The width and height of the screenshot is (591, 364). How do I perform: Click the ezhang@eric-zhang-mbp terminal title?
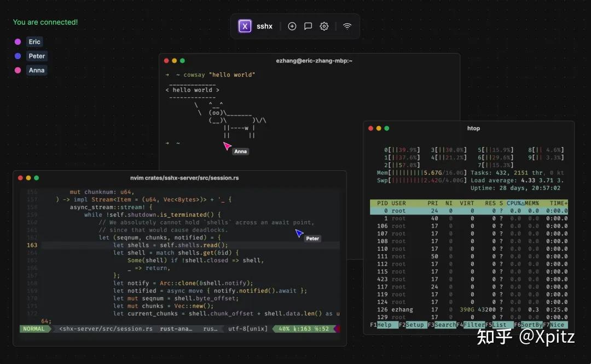coord(314,61)
